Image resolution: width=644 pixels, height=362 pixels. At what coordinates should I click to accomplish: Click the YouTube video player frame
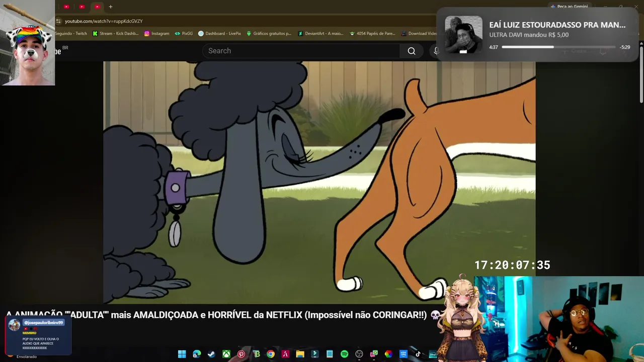click(x=319, y=183)
